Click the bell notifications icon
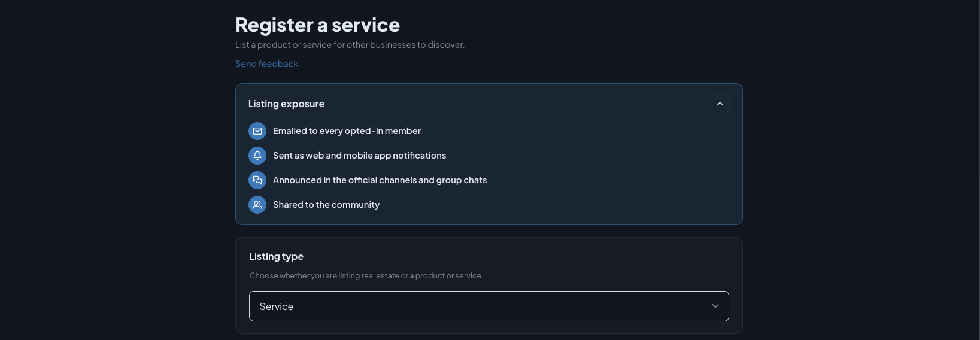Viewport: 980px width, 340px height. click(x=257, y=156)
